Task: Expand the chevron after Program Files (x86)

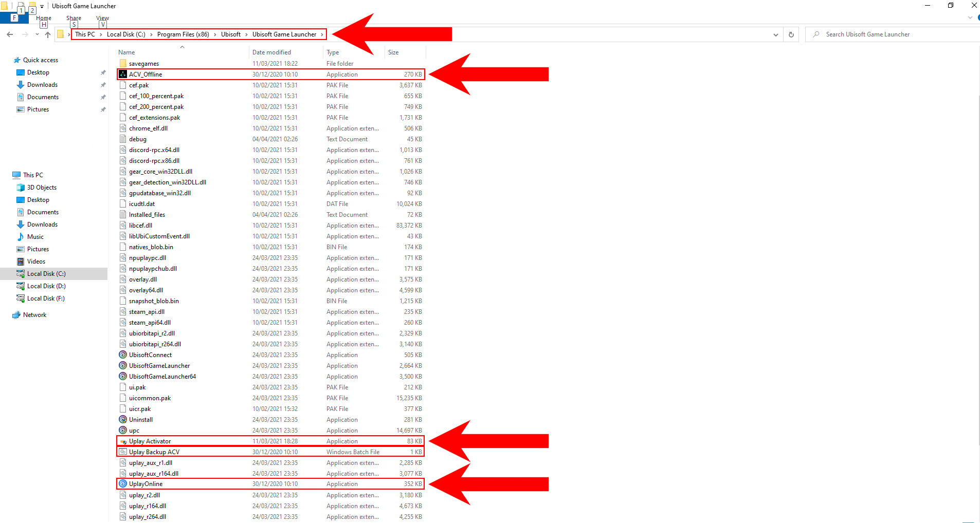Action: 215,34
